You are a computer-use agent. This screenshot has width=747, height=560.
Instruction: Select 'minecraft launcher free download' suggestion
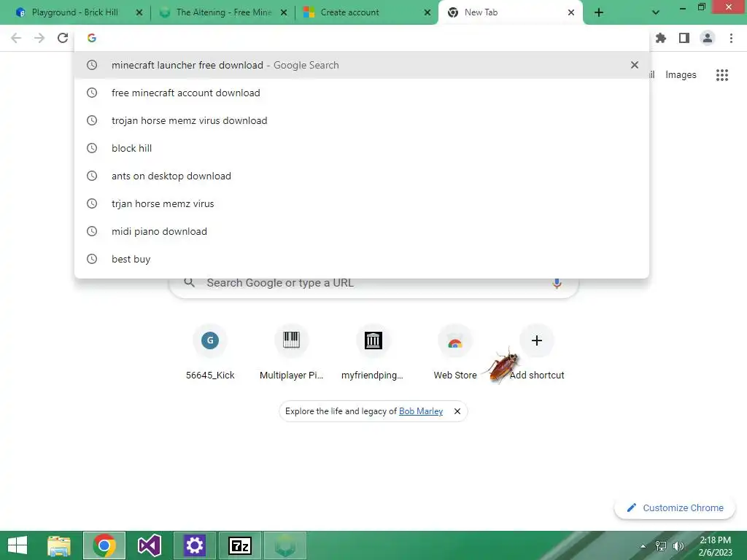[362, 65]
